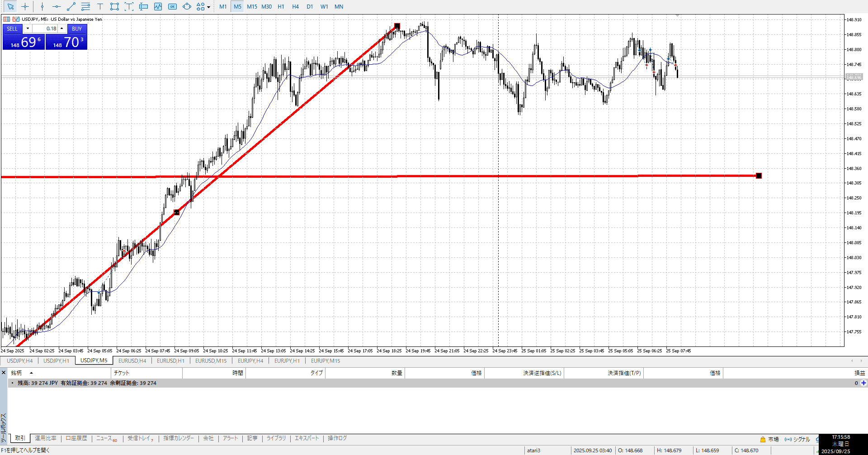The height and width of the screenshot is (455, 868).
Task: Open the 口座履歴 account history tab
Action: [x=76, y=438]
